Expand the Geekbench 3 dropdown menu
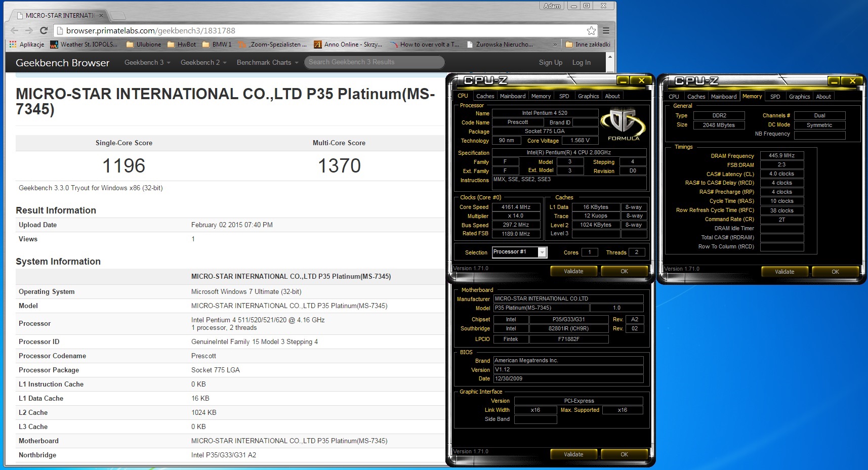This screenshot has height=470, width=868. tap(147, 62)
